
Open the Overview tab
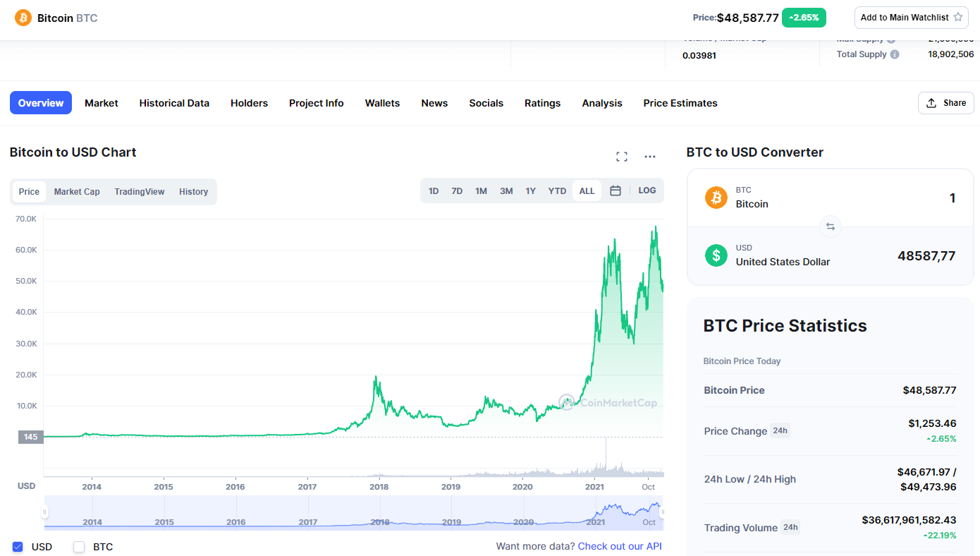click(x=41, y=103)
